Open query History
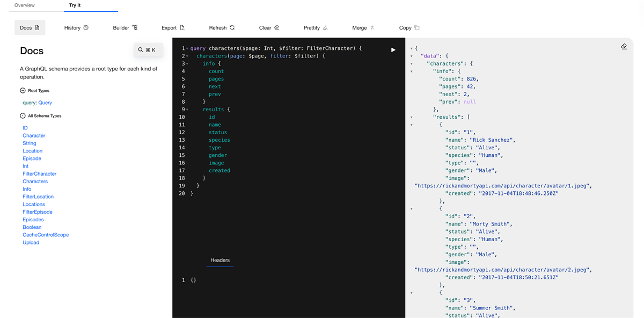 (76, 27)
